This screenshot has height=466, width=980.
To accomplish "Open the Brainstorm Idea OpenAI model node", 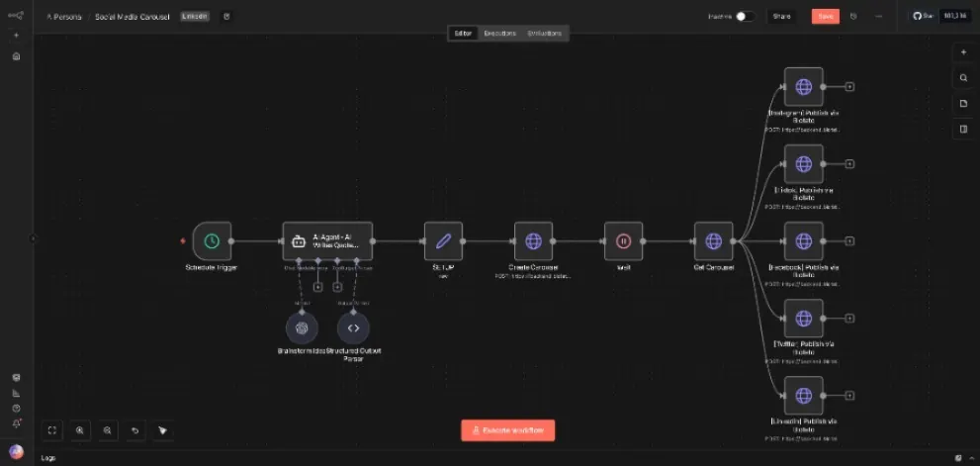I will click(x=302, y=327).
